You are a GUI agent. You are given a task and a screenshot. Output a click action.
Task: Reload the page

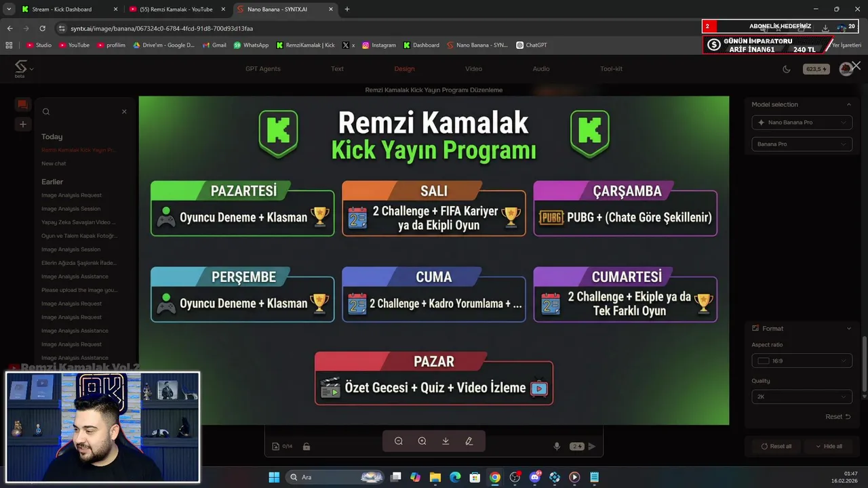click(x=43, y=28)
